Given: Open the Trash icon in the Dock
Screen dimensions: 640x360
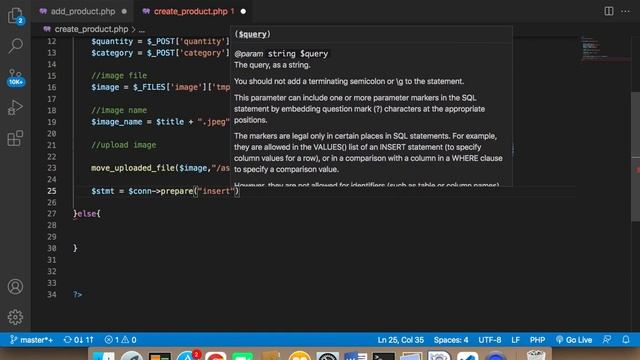Looking at the screenshot, I should coord(536,356).
